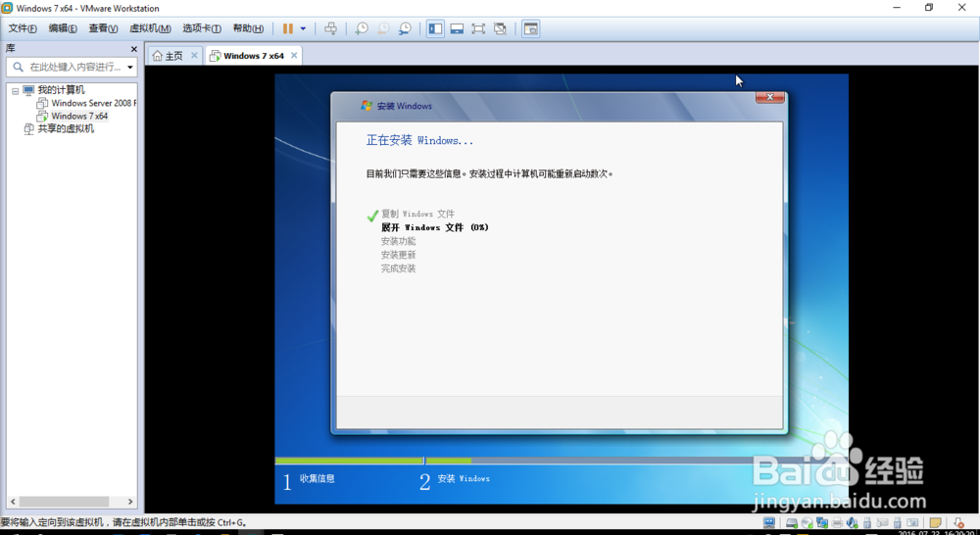Toggle the library sidebar view icon

436,28
